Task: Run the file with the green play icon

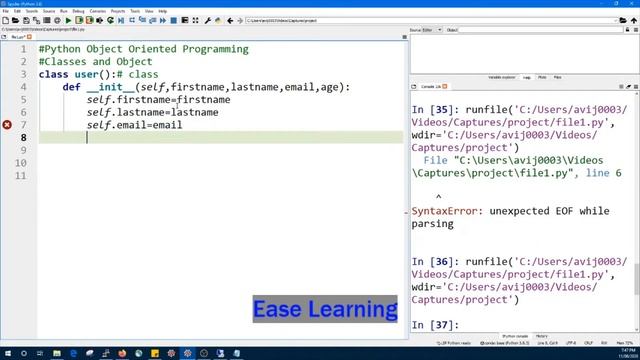Action: pyautogui.click(x=69, y=20)
